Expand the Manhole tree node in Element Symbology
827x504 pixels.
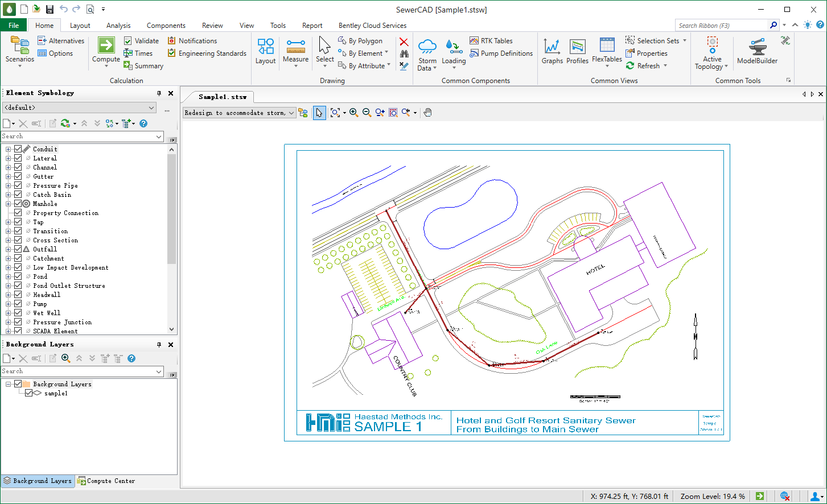(8, 203)
